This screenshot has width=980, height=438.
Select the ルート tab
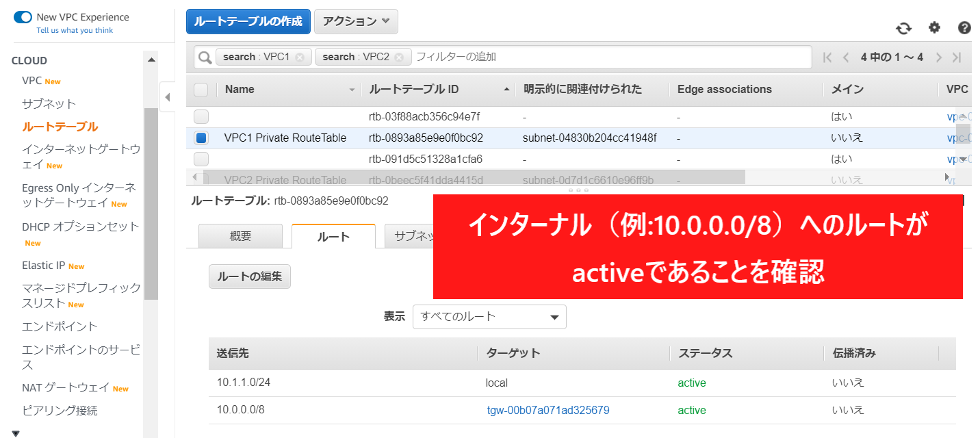(333, 237)
